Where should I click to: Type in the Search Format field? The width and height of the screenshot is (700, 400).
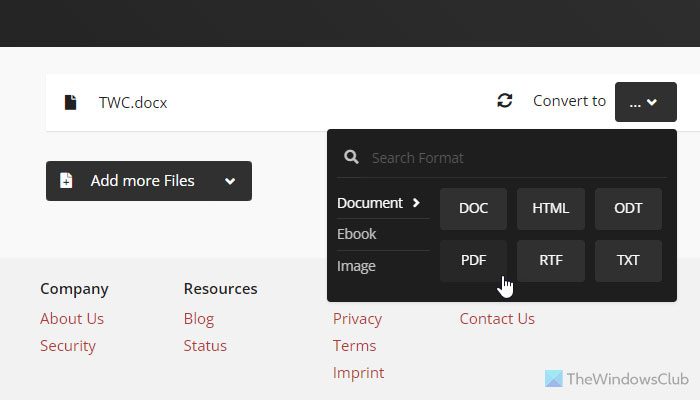(x=510, y=157)
